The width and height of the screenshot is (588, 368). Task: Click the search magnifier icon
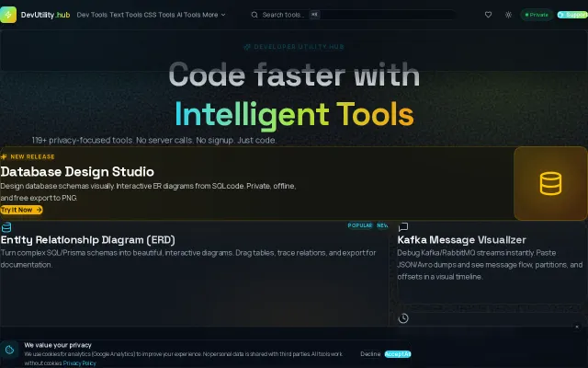coord(254,15)
